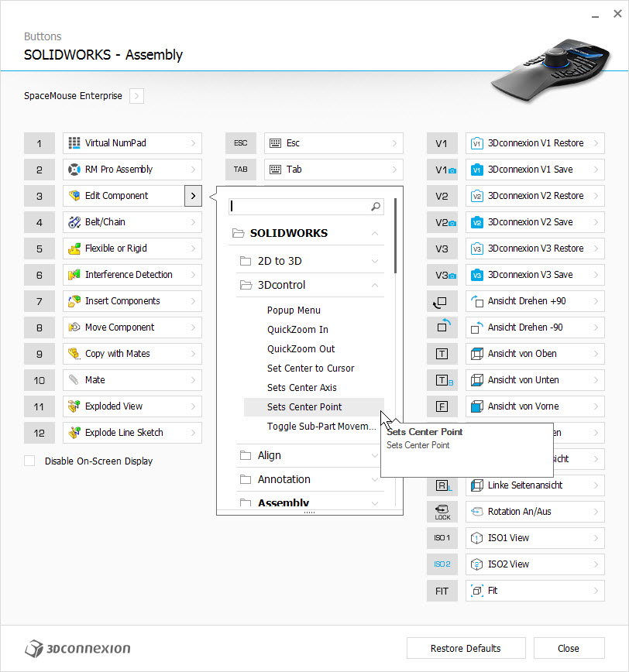Open the SpaceMouse Enterprise device arrow

(x=137, y=96)
